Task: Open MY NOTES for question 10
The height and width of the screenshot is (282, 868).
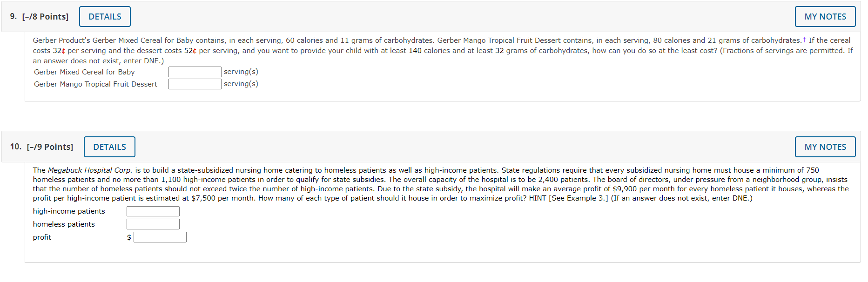Action: [x=825, y=147]
